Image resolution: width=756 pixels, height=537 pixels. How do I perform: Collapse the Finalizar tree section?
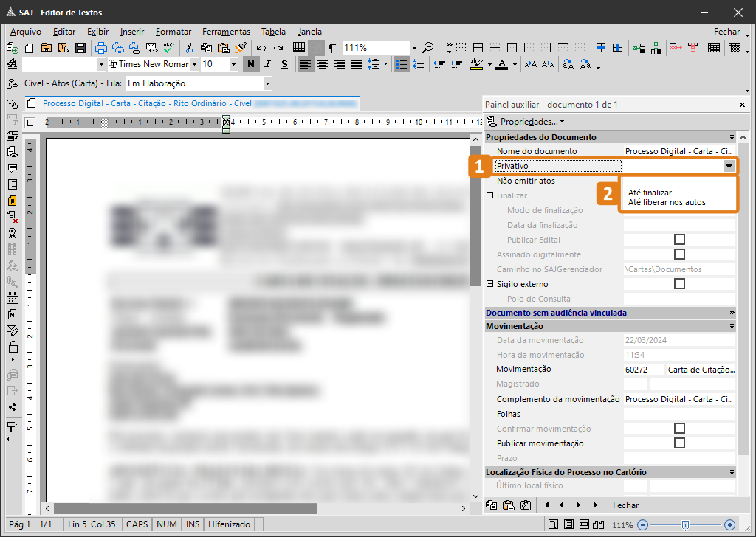490,195
